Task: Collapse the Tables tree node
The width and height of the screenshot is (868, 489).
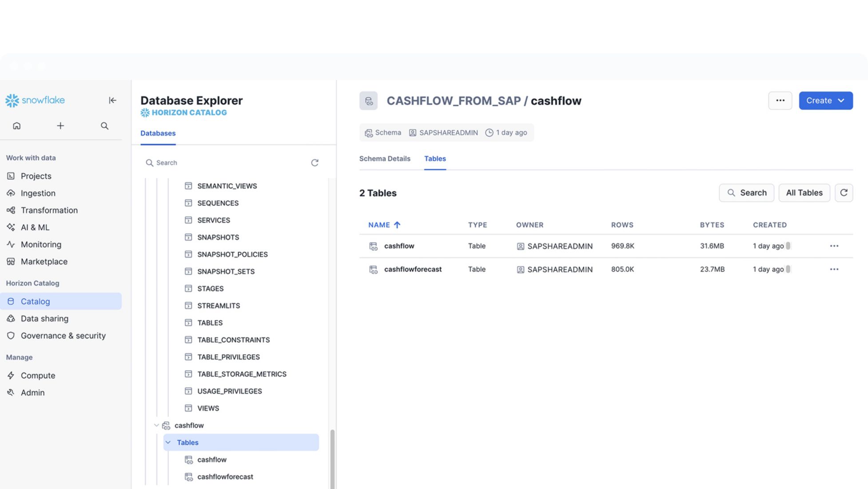Action: tap(168, 442)
